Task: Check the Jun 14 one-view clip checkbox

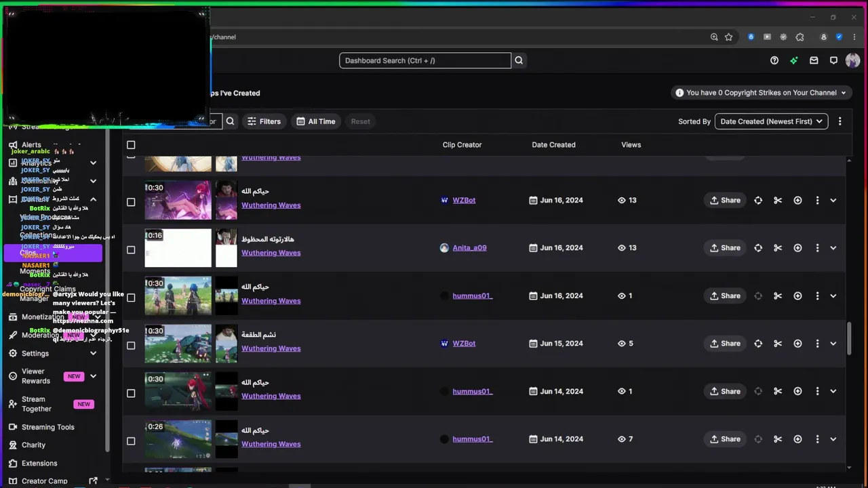Action: point(131,393)
